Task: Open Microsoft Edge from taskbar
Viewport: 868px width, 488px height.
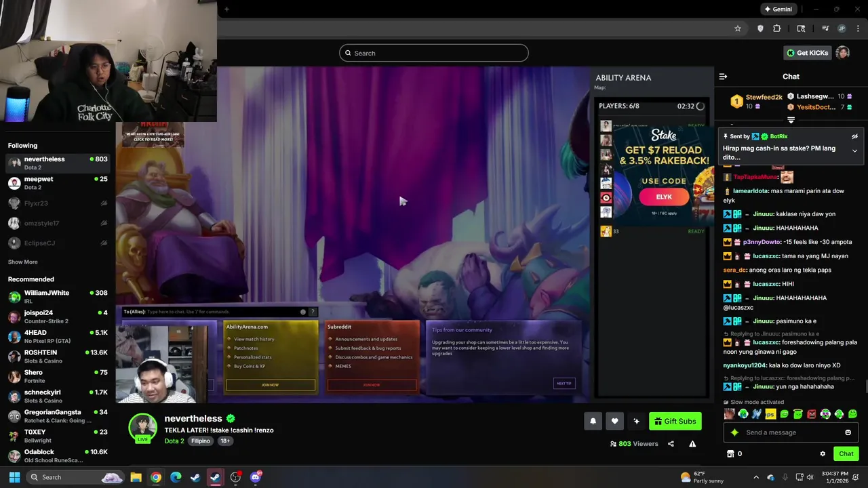Action: pyautogui.click(x=176, y=477)
